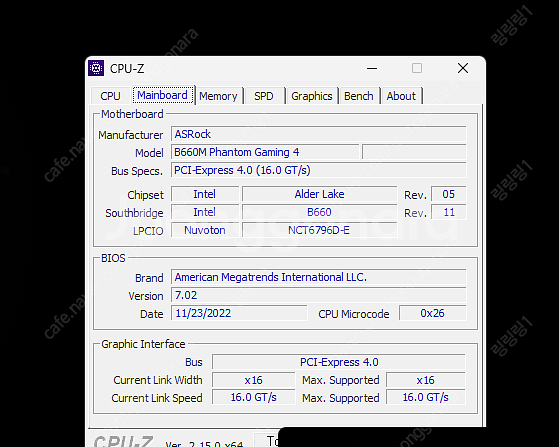
Task: Minimize the CPU-Z window
Action: click(x=372, y=68)
